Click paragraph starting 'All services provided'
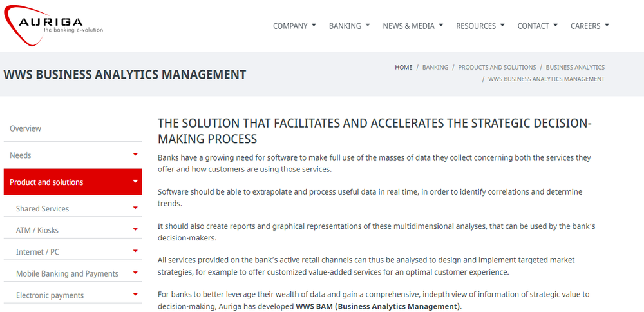The width and height of the screenshot is (644, 312). click(x=366, y=266)
